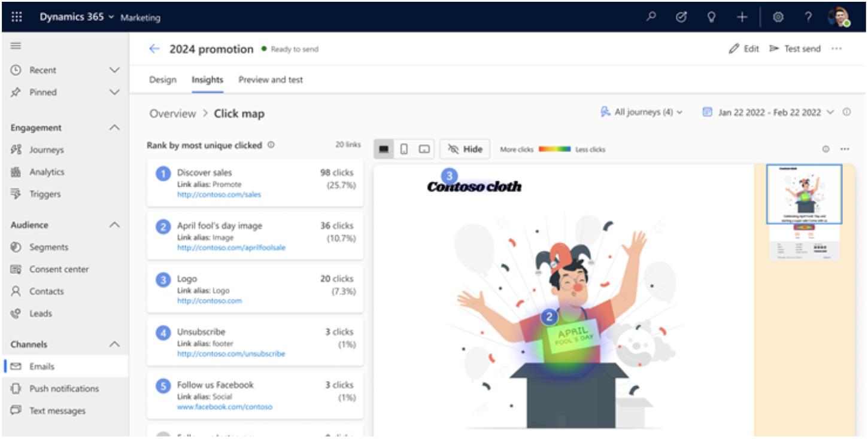Open settings gear in top bar
This screenshot has width=868, height=439.
[778, 17]
